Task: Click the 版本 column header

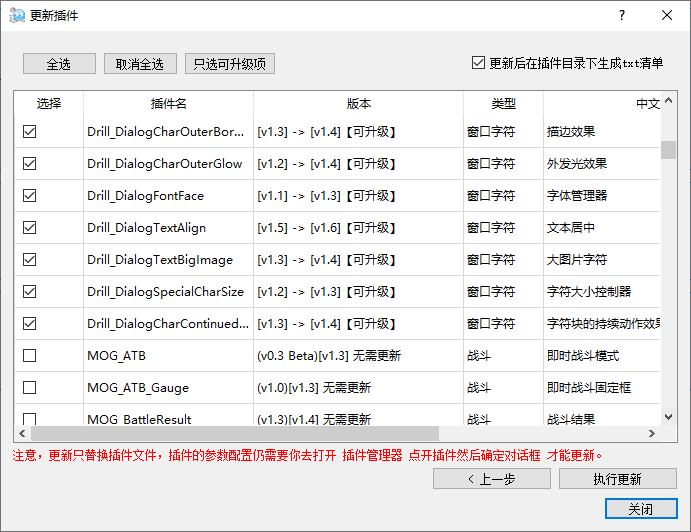Action: [x=358, y=104]
